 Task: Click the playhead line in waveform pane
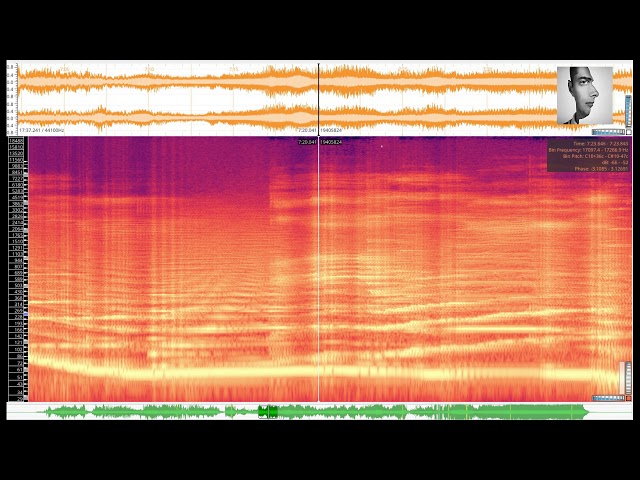click(319, 98)
